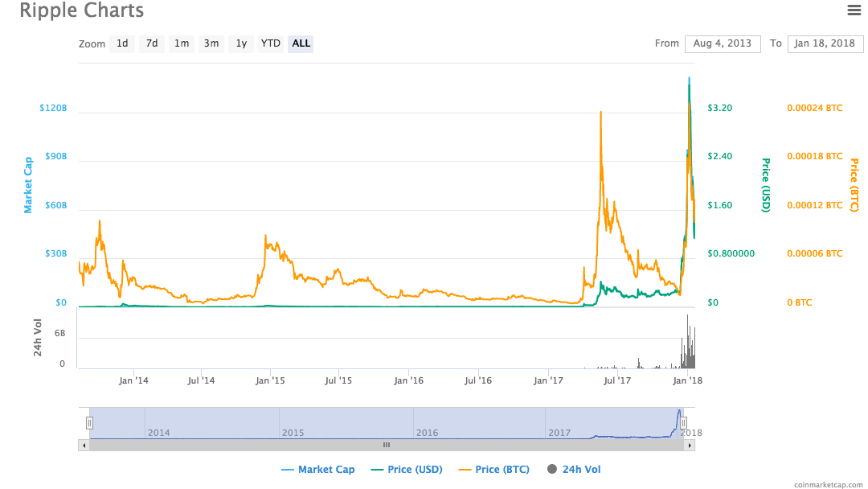Select the ALL zoom range
This screenshot has width=868, height=489.
[301, 43]
